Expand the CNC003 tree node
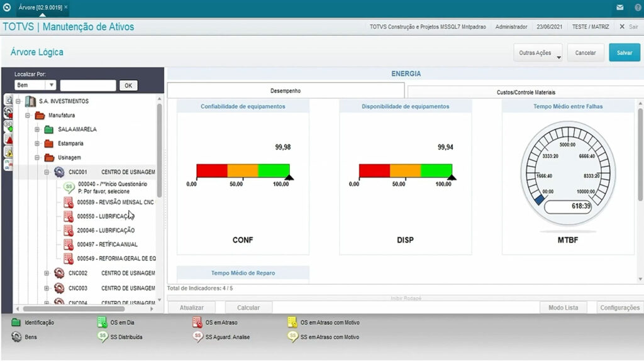This screenshot has height=362, width=644. [x=47, y=288]
